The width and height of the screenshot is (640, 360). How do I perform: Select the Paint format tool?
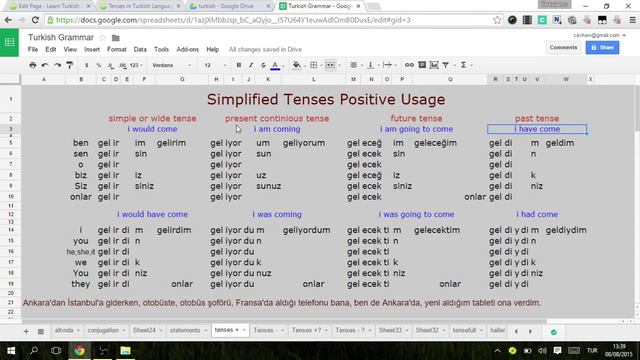tap(70, 65)
